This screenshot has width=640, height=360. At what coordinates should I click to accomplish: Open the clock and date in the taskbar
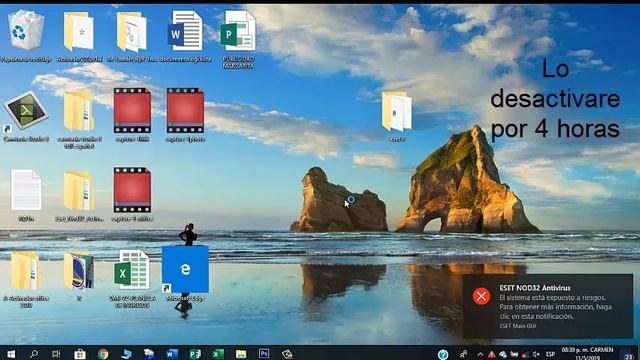(587, 353)
